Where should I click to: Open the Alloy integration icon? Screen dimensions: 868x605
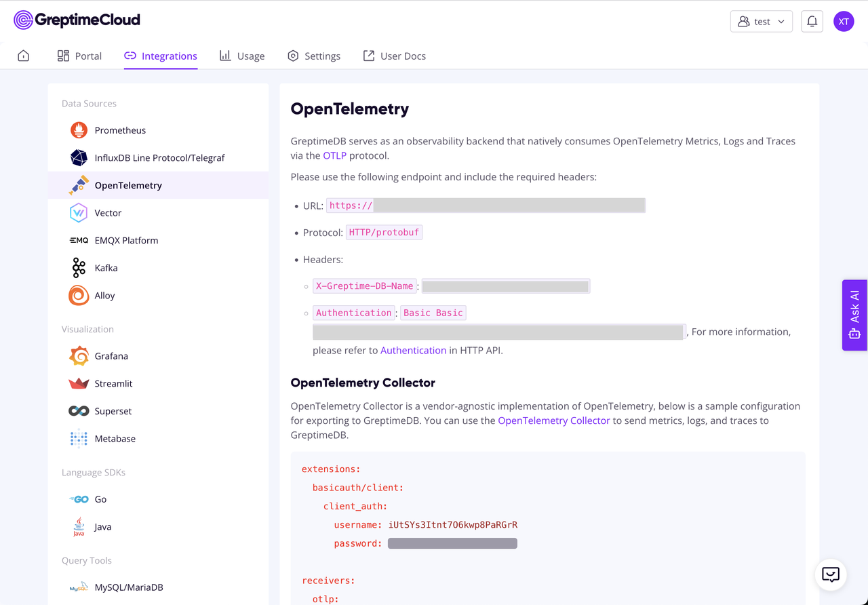(79, 296)
